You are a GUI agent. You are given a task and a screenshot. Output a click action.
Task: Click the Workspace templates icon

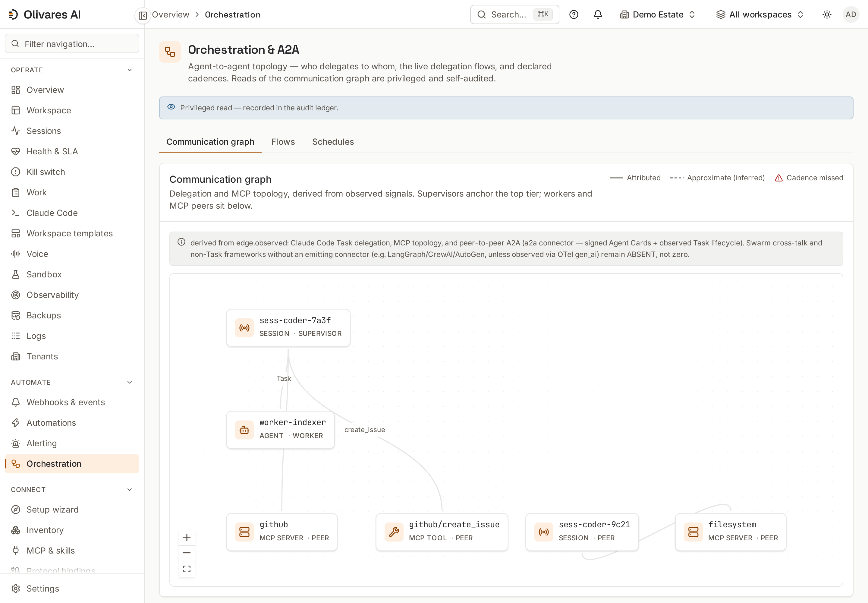point(15,233)
